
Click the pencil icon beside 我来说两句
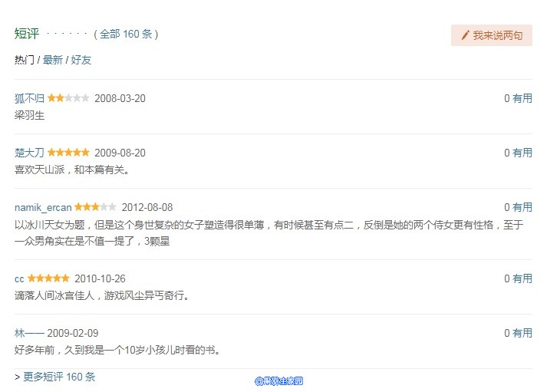point(465,35)
